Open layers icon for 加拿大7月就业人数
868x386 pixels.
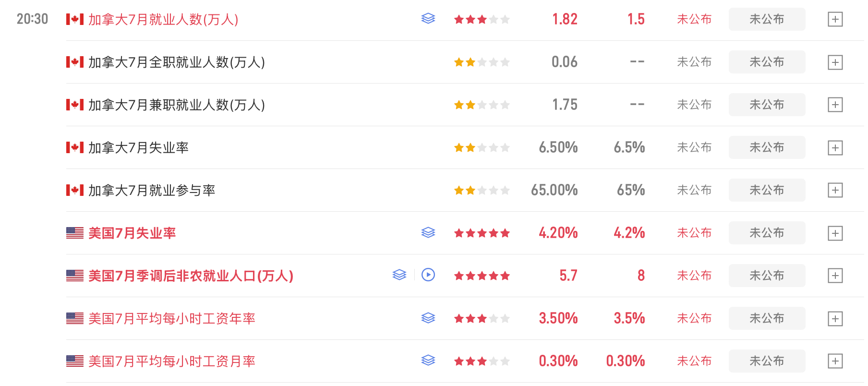428,19
